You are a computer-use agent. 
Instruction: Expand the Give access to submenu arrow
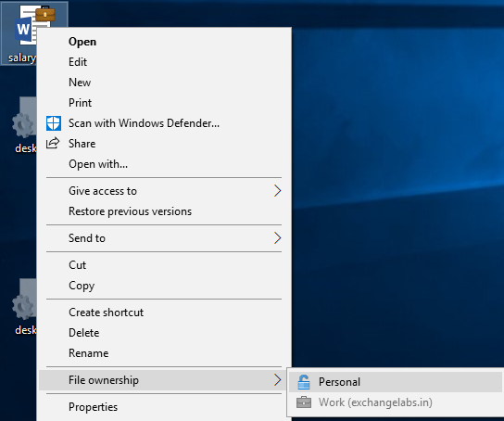277,191
